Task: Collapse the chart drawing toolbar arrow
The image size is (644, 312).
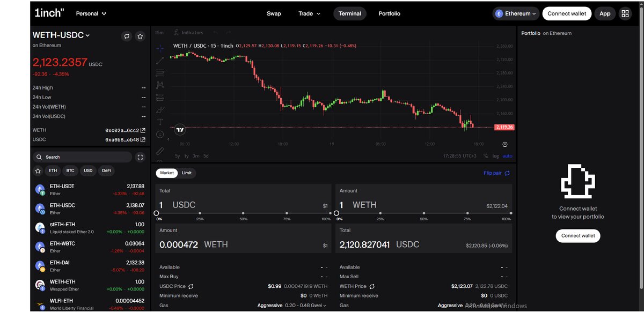Action: coord(168,139)
